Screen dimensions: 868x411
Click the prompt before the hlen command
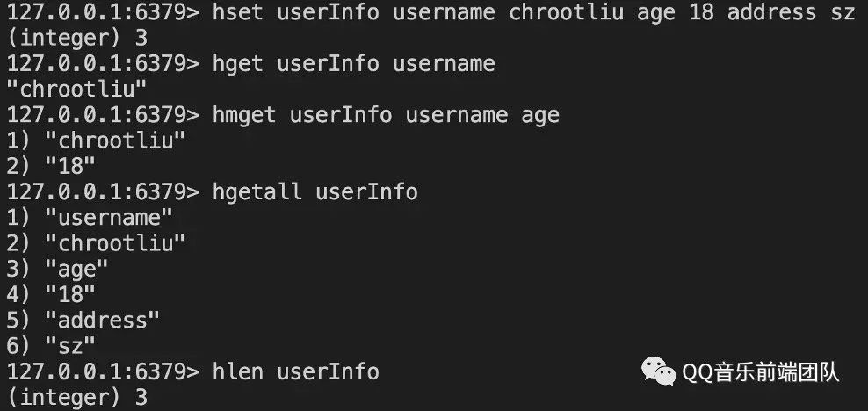coord(102,371)
